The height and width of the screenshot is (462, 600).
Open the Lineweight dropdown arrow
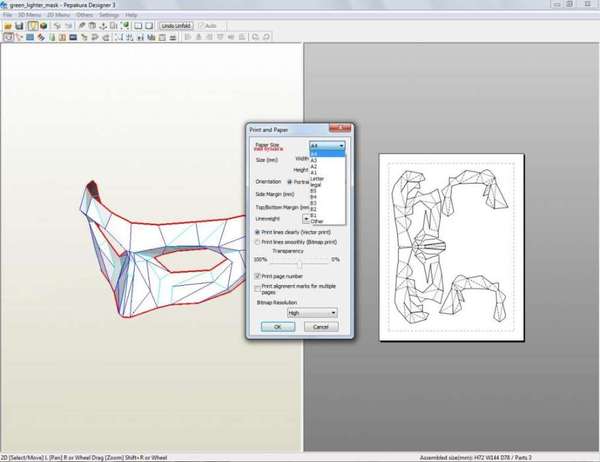[306, 219]
